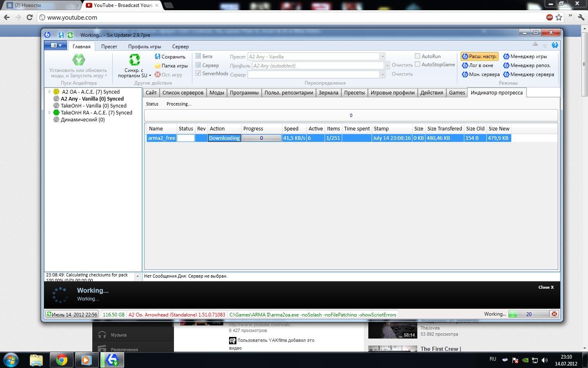Screen dimensions: 588x368
Task: Expand the TakeOnH RA - A.C.E. (7) tree node
Action: coord(50,112)
